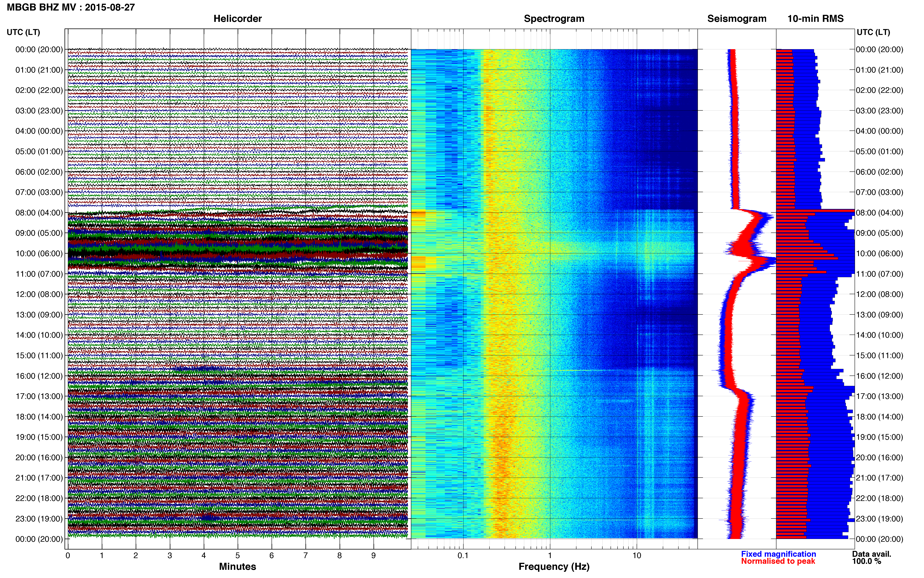Click the Normalised to peak legend entry
This screenshot has height=578, width=924.
(x=778, y=561)
